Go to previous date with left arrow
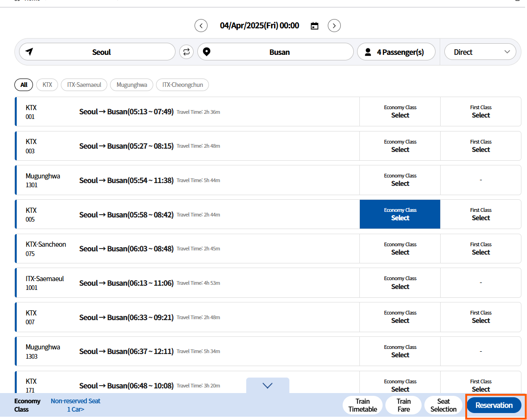 click(201, 26)
